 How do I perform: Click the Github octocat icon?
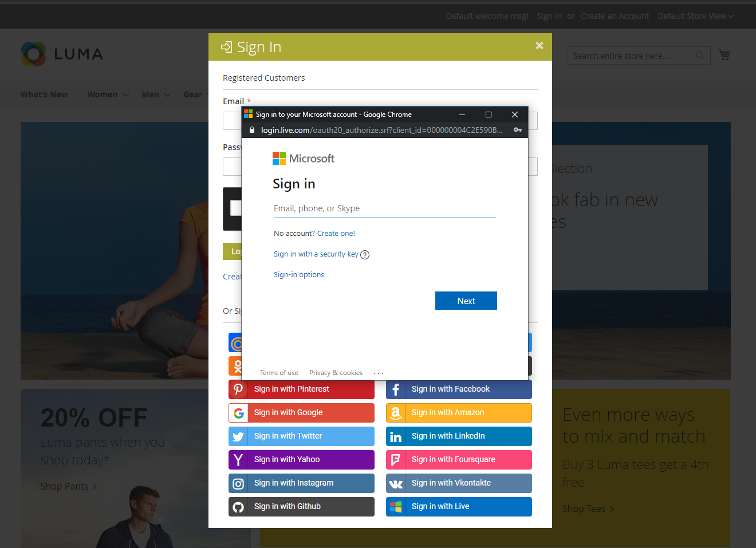click(x=238, y=507)
